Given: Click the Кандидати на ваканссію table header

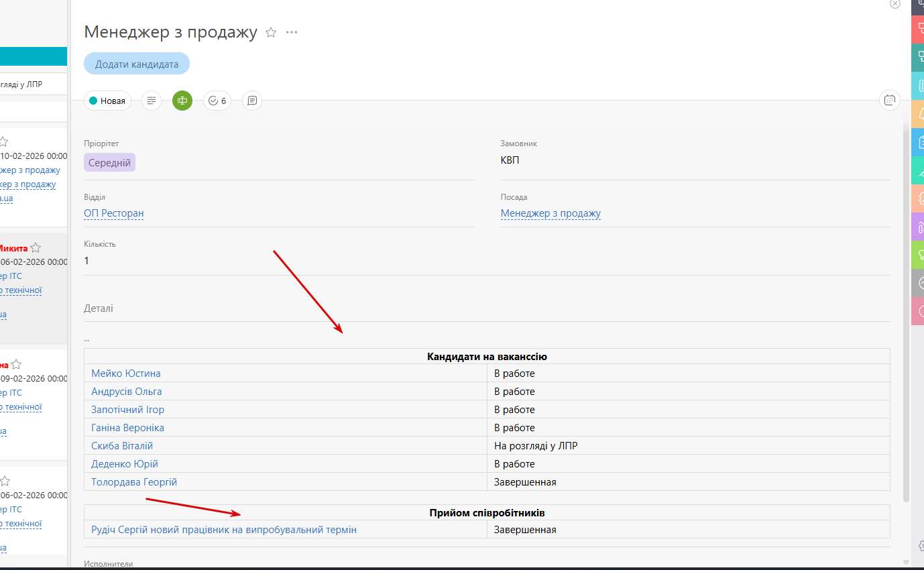Looking at the screenshot, I should 487,357.
